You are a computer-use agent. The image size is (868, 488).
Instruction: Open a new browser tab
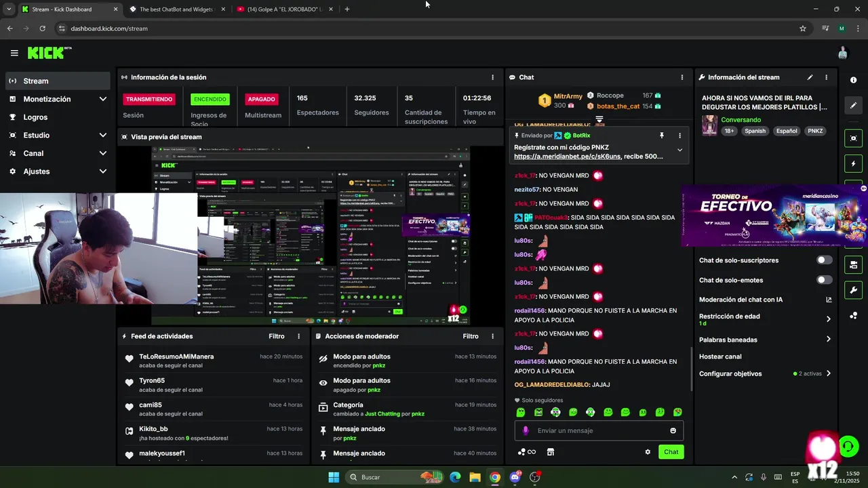347,9
